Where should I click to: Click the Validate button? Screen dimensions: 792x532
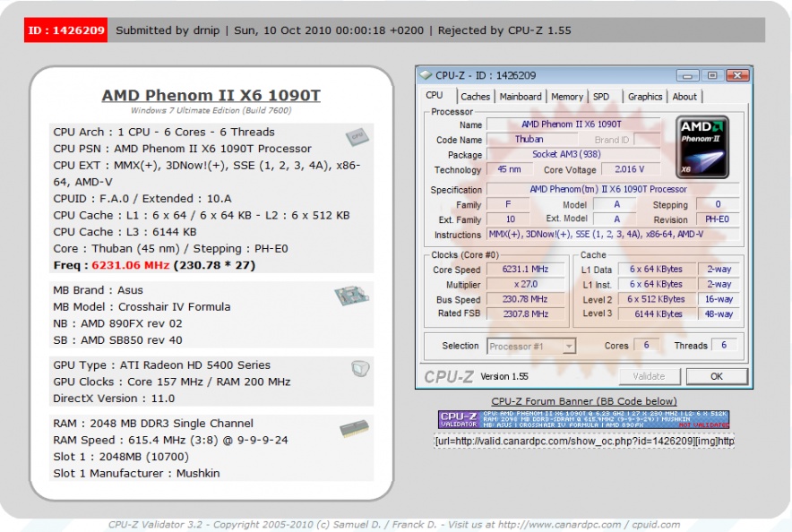click(x=649, y=376)
